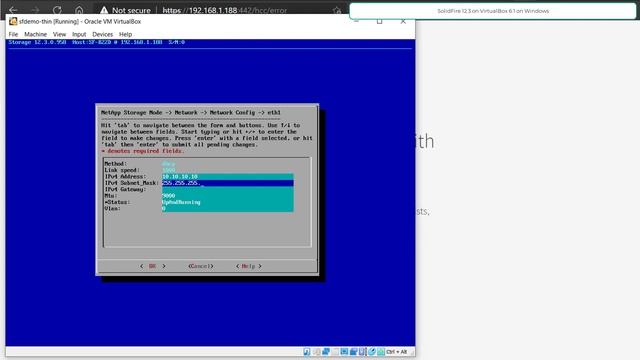The image size is (640, 360).
Task: Click the Status field UpAndRunning
Action: click(x=181, y=202)
